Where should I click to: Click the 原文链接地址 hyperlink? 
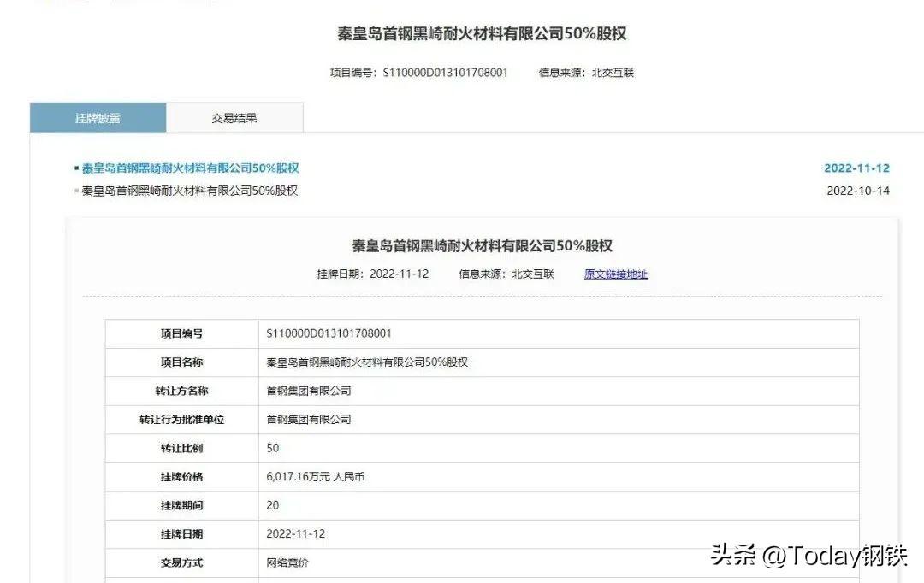[616, 274]
